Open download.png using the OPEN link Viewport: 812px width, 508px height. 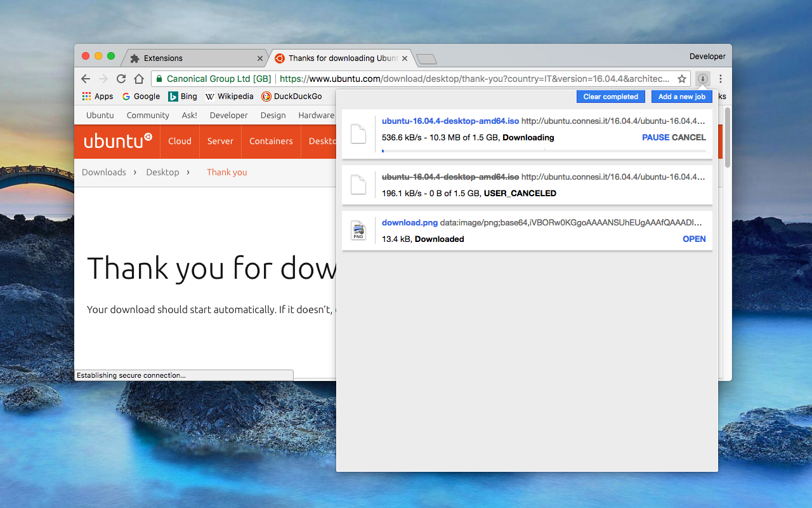694,239
